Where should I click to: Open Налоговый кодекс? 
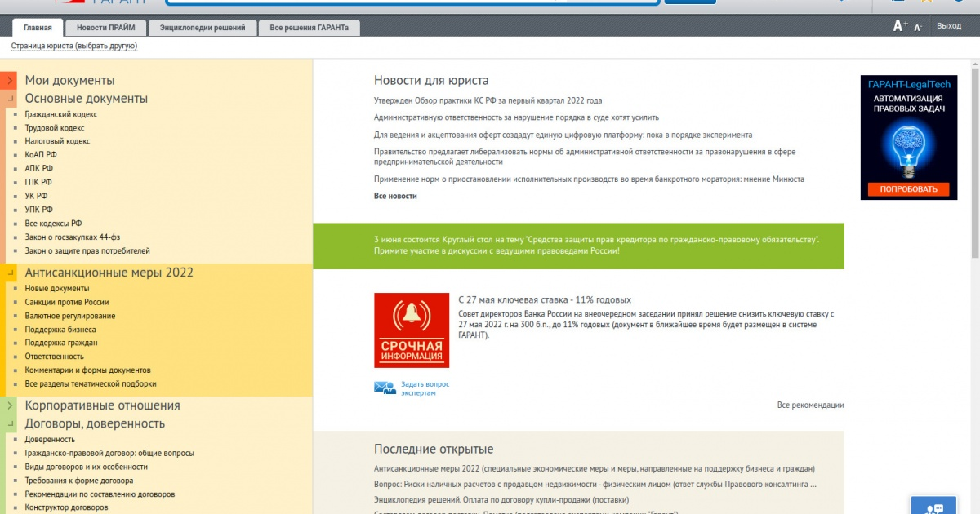pyautogui.click(x=57, y=141)
